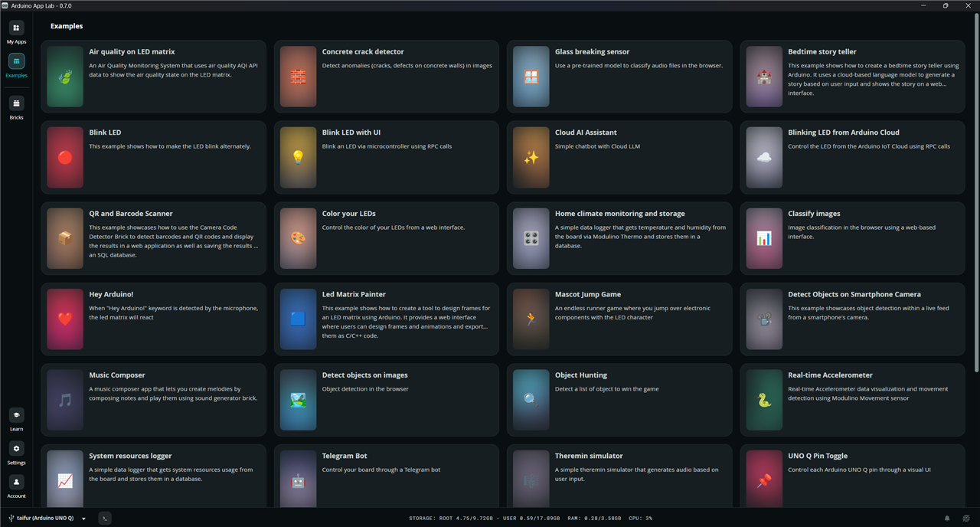Open the 'QR and Barcode Scanner' title
This screenshot has height=527, width=980.
coord(131,214)
